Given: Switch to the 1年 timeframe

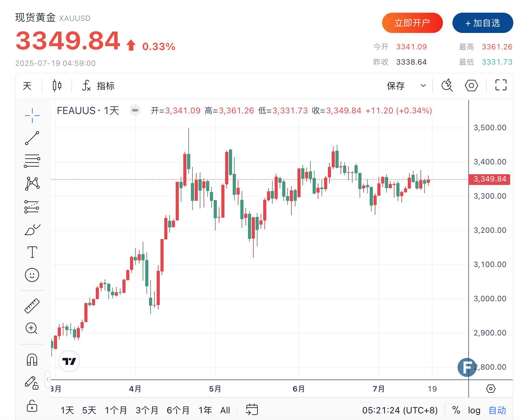Looking at the screenshot, I should coord(205,410).
